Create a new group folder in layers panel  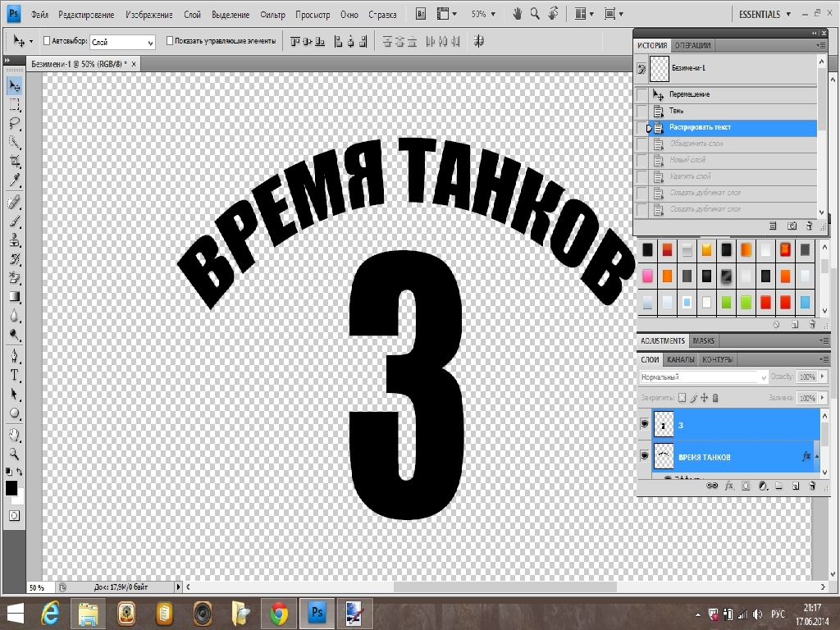point(778,486)
